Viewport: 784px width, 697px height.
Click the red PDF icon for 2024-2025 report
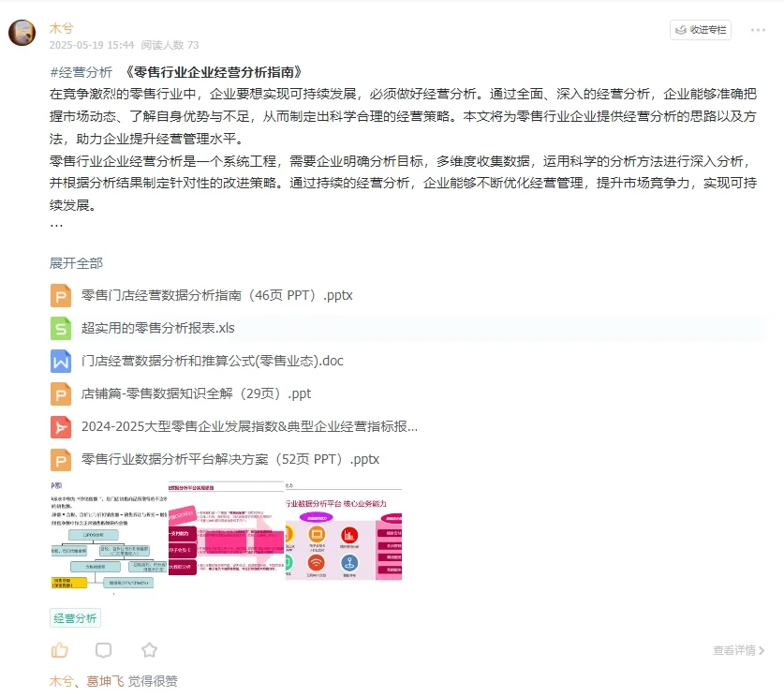tap(61, 426)
